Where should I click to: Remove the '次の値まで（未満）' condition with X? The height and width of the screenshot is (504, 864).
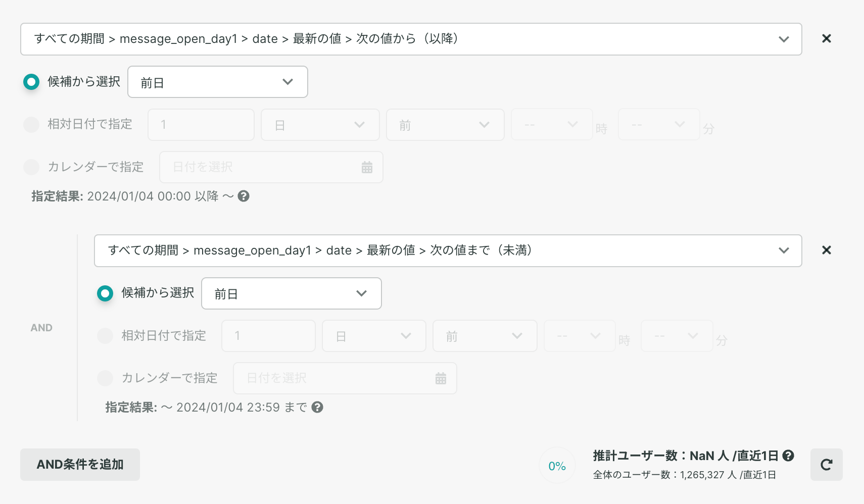(826, 250)
